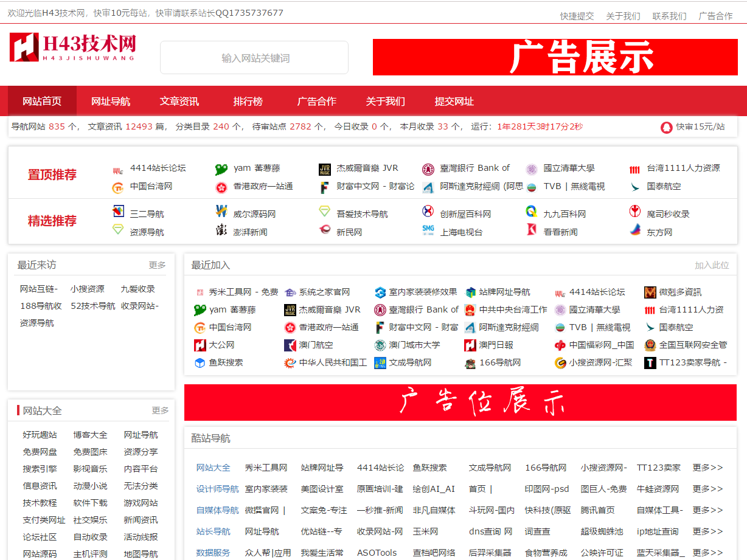747x560 pixels.
Task: Click the yam 蕃薯藤 green frog icon in 置顶推荐
Action: coord(221,169)
